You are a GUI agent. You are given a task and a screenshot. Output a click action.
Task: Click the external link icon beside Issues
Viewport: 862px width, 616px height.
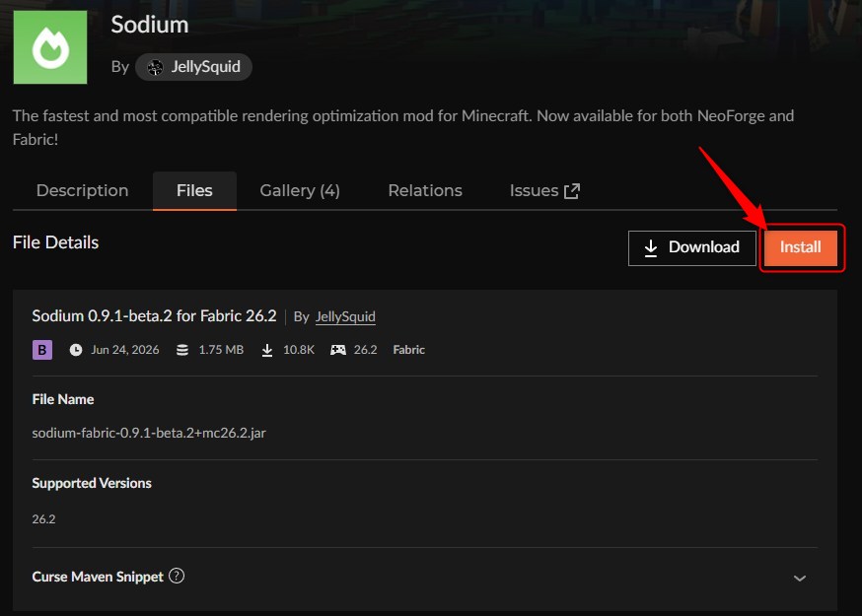(x=572, y=191)
